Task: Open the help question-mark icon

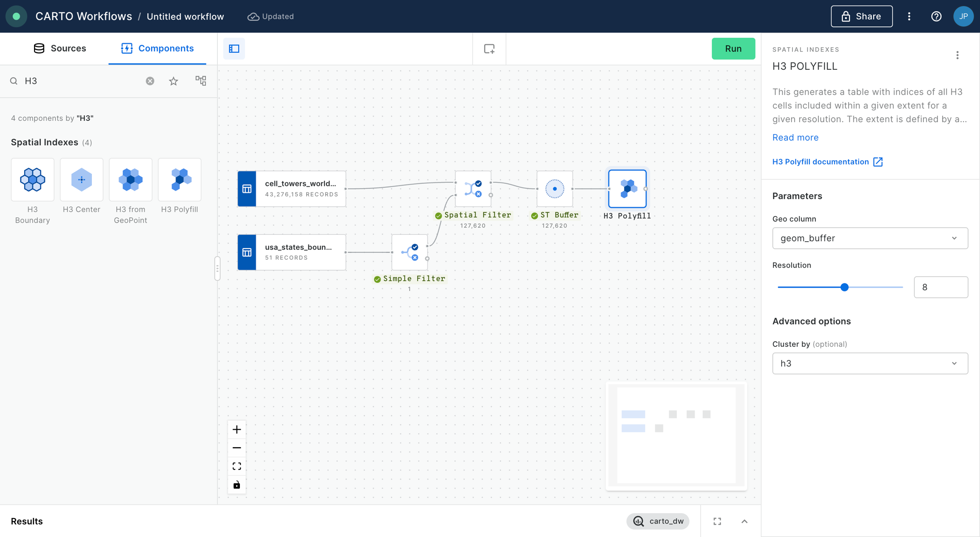Action: [936, 17]
